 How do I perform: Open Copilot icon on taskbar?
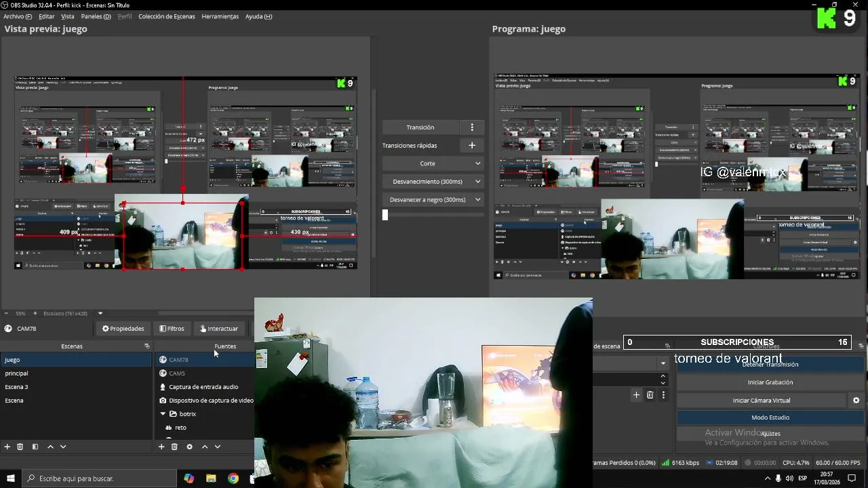point(189,479)
